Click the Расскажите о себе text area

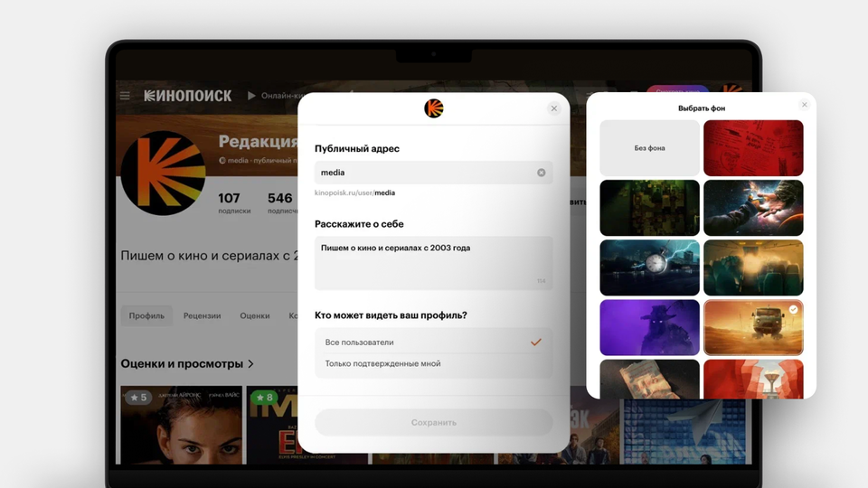(x=433, y=263)
